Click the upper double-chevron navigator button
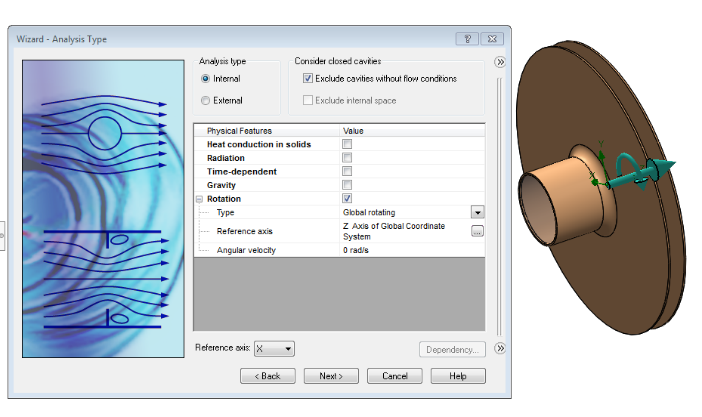This screenshot has height=417, width=702. click(500, 62)
